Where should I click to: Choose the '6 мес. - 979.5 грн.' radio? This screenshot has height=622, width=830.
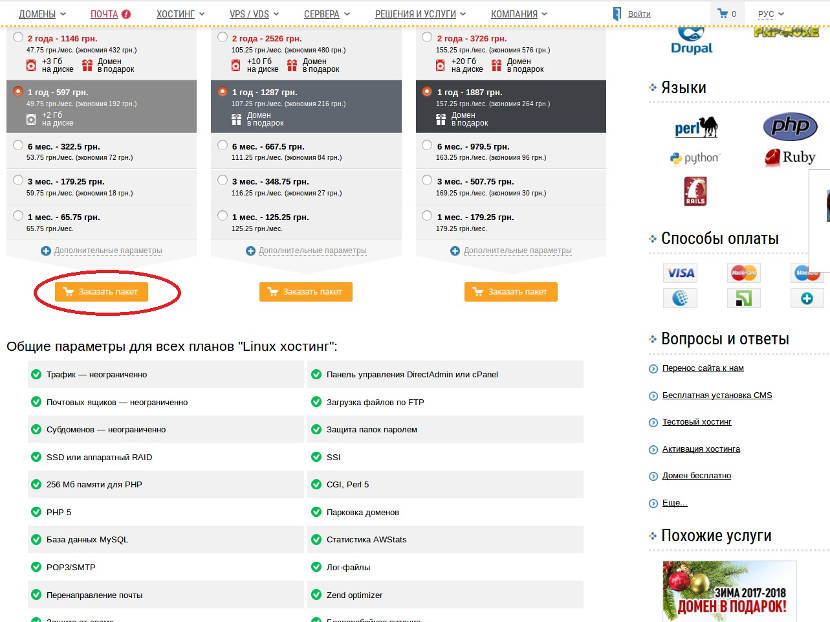point(427,145)
